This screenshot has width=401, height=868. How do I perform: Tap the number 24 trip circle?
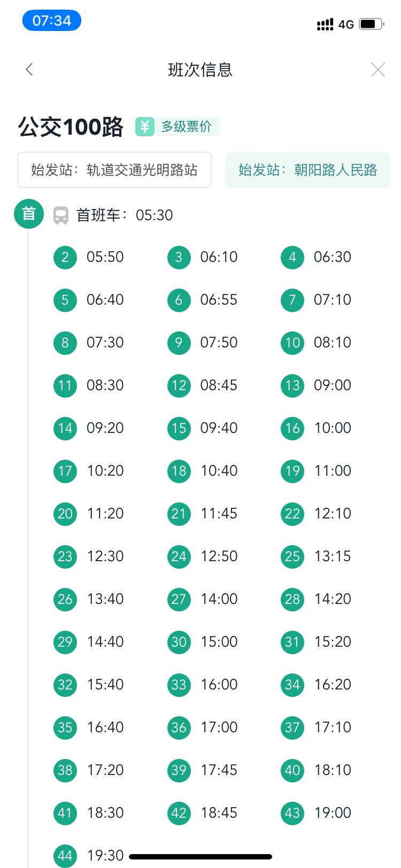coord(179,556)
